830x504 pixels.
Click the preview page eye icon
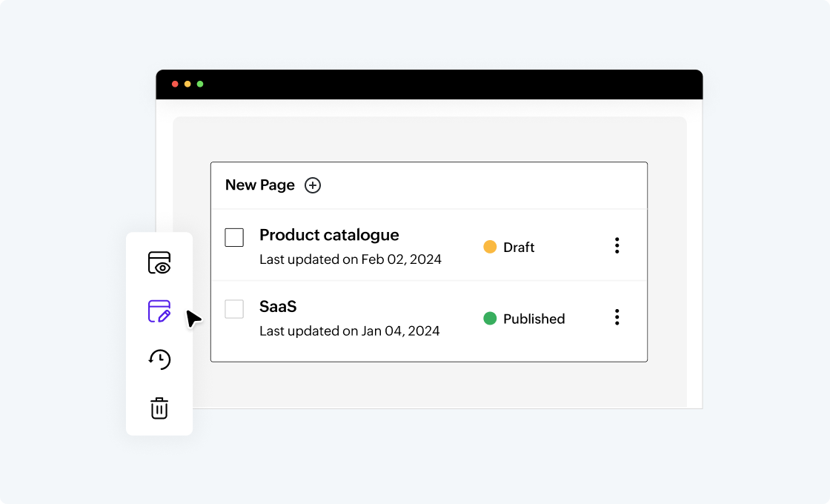click(x=159, y=263)
